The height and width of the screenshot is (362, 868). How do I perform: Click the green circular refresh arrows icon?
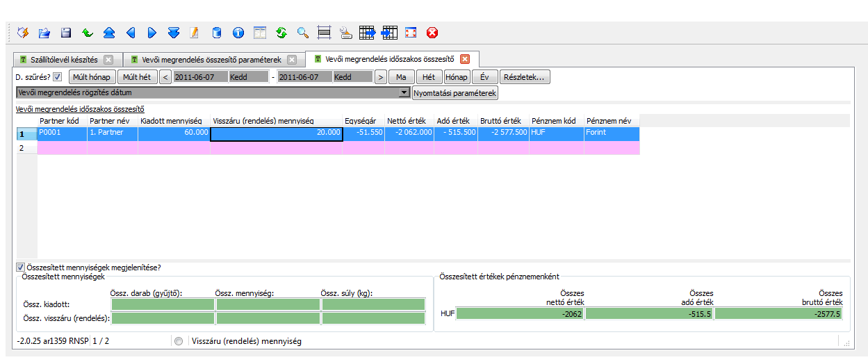pyautogui.click(x=281, y=32)
